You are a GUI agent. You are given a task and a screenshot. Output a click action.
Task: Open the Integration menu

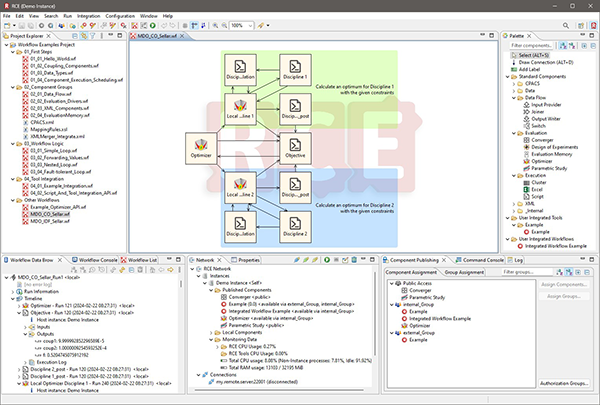click(88, 16)
